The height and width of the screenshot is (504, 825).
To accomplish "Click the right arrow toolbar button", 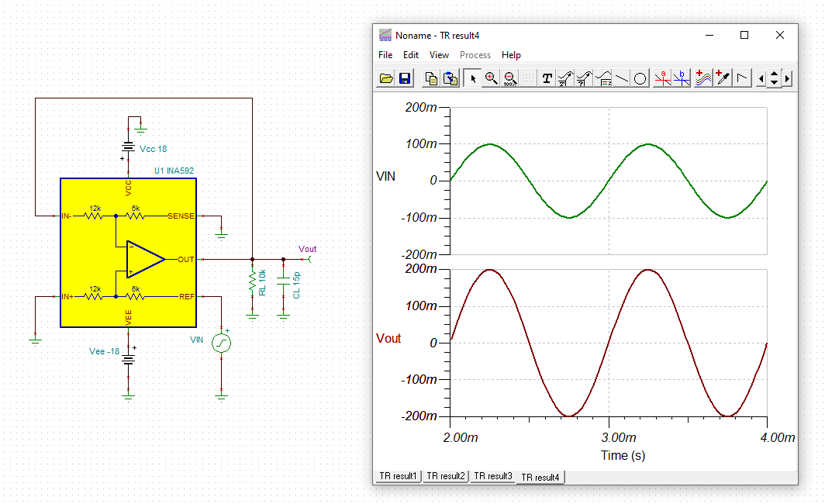I will (787, 79).
